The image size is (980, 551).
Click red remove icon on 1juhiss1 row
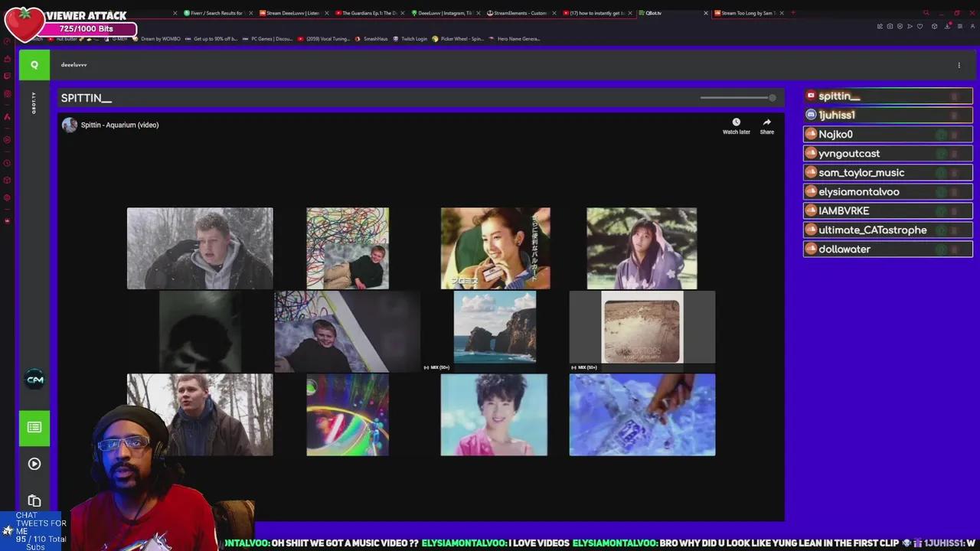(x=954, y=116)
